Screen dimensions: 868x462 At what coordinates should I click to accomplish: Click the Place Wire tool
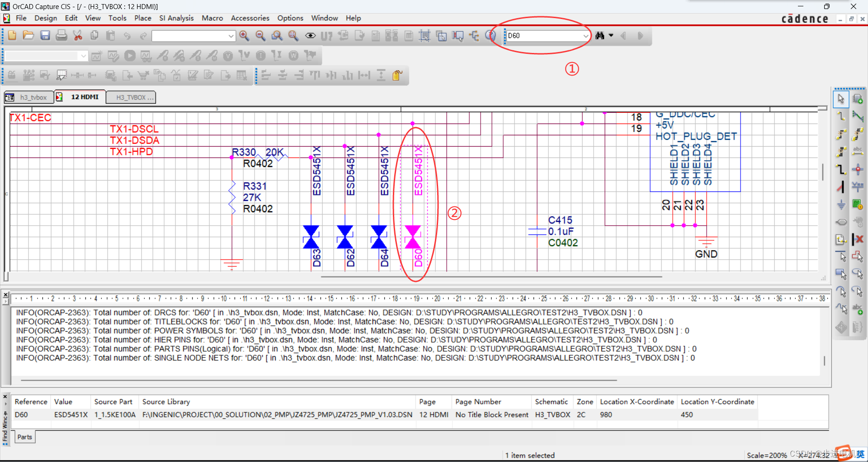click(841, 116)
